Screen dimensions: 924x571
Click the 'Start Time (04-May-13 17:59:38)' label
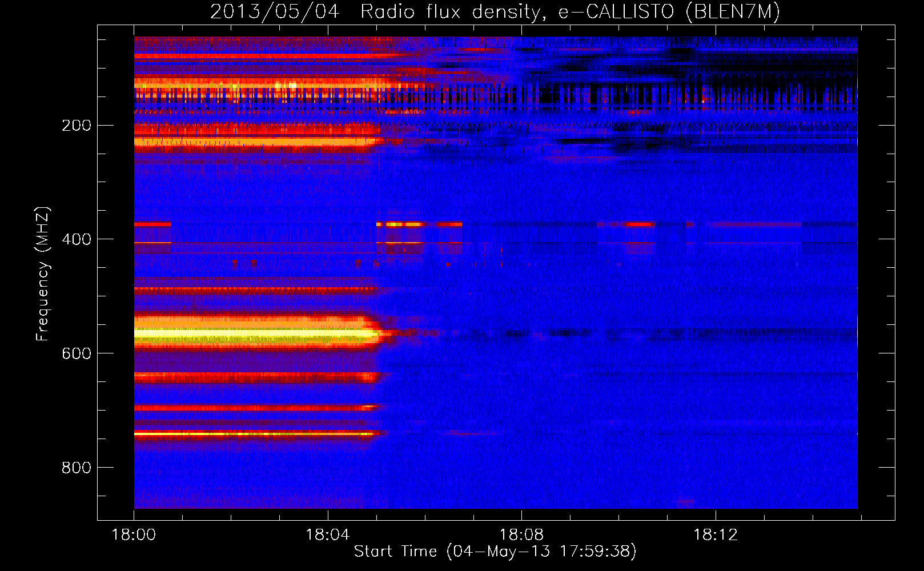click(495, 552)
